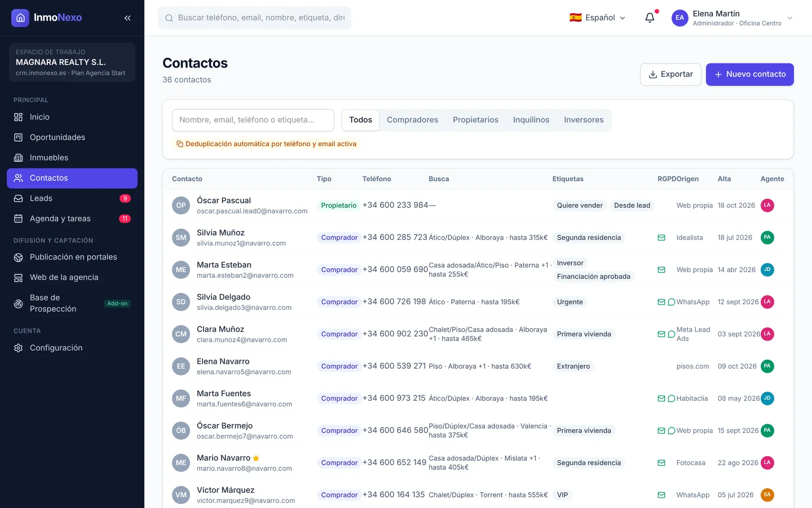Click the contact name filter input

tap(253, 120)
